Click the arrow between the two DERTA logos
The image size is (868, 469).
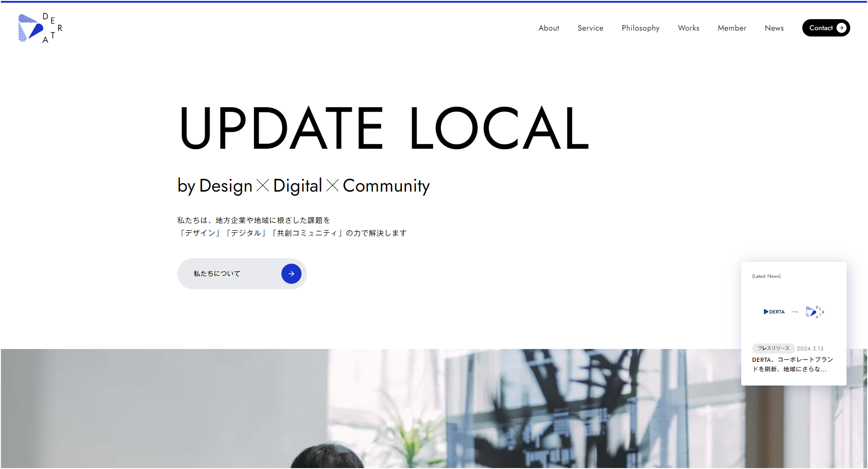[795, 312]
